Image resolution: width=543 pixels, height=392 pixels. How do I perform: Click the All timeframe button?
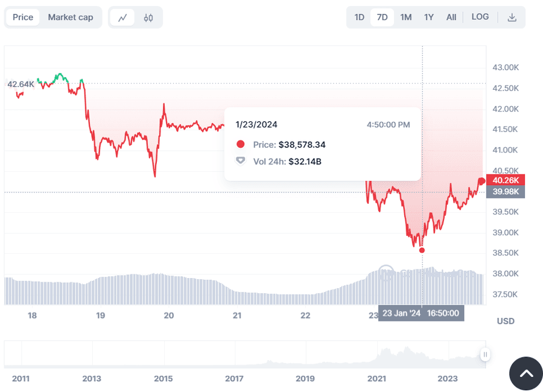point(451,17)
